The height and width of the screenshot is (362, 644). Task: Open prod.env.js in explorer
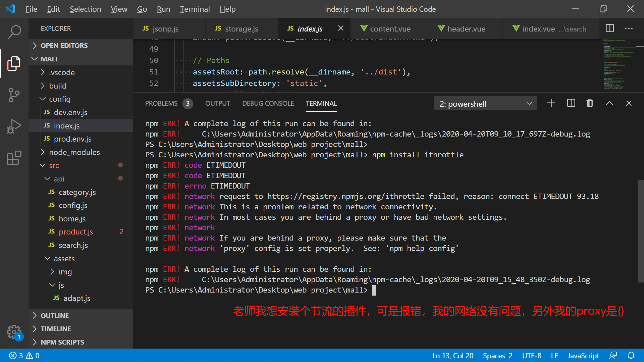[x=81, y=139]
